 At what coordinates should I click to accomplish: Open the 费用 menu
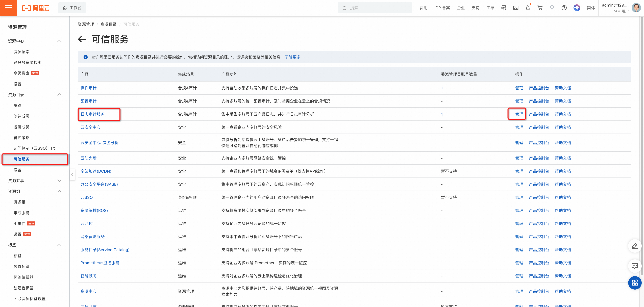point(424,8)
